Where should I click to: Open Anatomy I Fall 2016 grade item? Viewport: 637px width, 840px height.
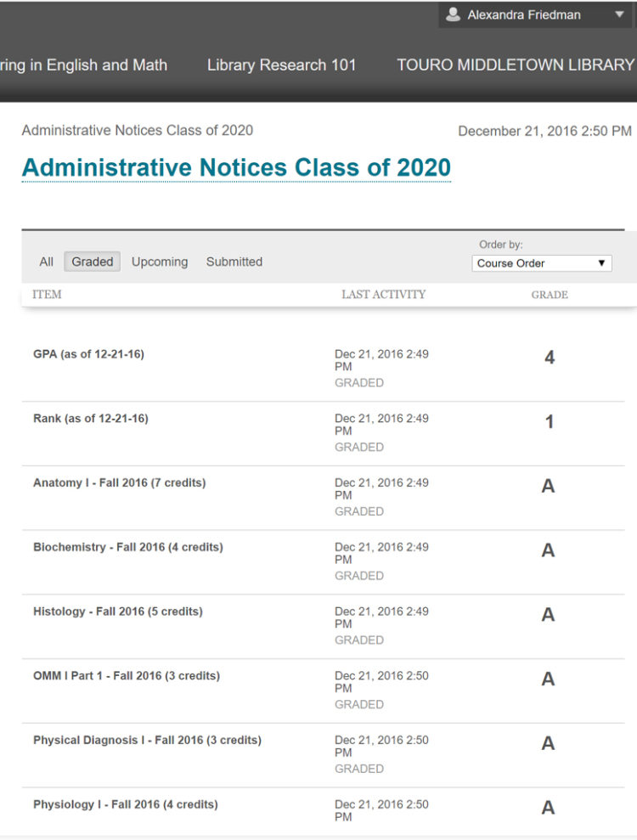(120, 482)
